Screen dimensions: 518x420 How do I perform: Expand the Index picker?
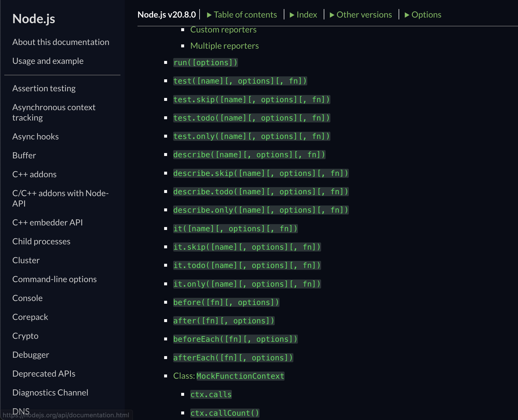point(303,15)
